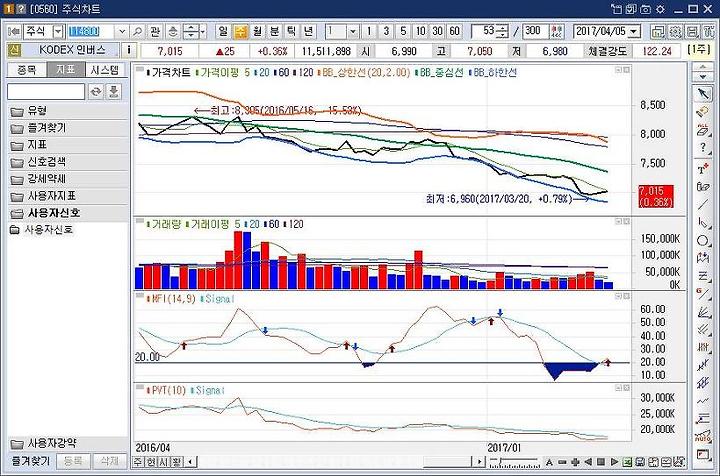This screenshot has height=476, width=720.
Task: Open the question mark help tool
Action: pos(703,148)
